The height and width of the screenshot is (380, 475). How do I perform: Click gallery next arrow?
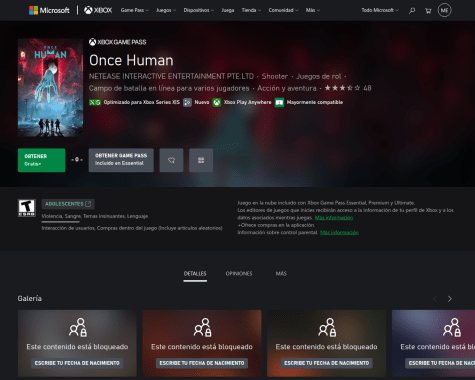tap(450, 299)
